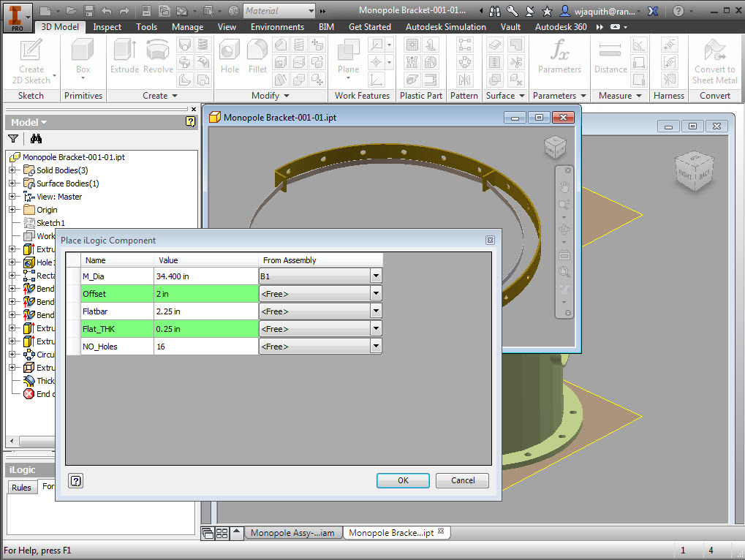This screenshot has width=745, height=560.
Task: Click the pan hand icon on navigation bar
Action: (564, 186)
